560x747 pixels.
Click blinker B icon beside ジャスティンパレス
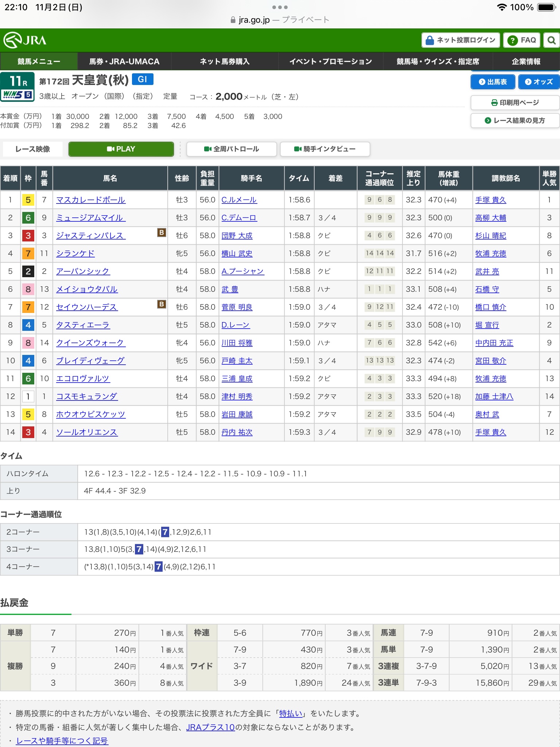tap(162, 232)
